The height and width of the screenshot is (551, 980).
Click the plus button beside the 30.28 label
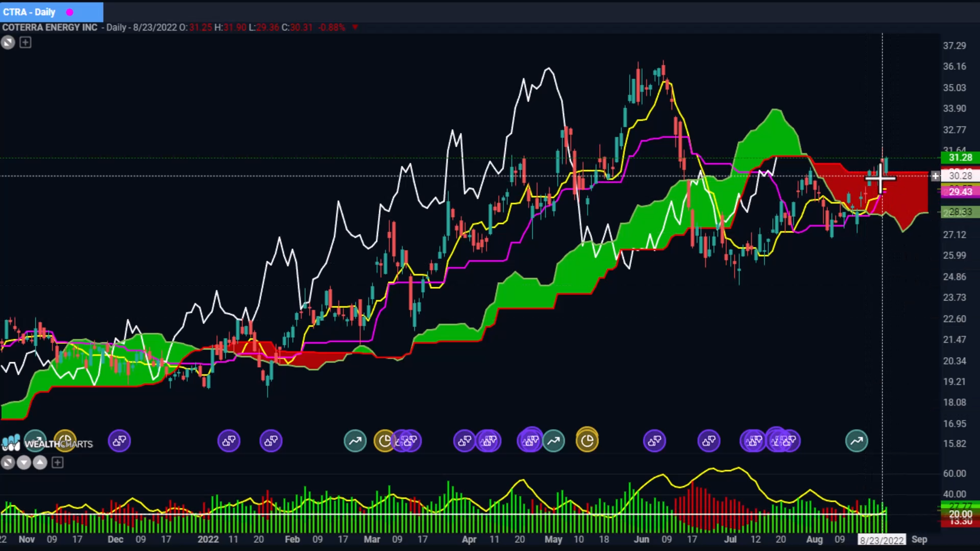click(x=935, y=176)
